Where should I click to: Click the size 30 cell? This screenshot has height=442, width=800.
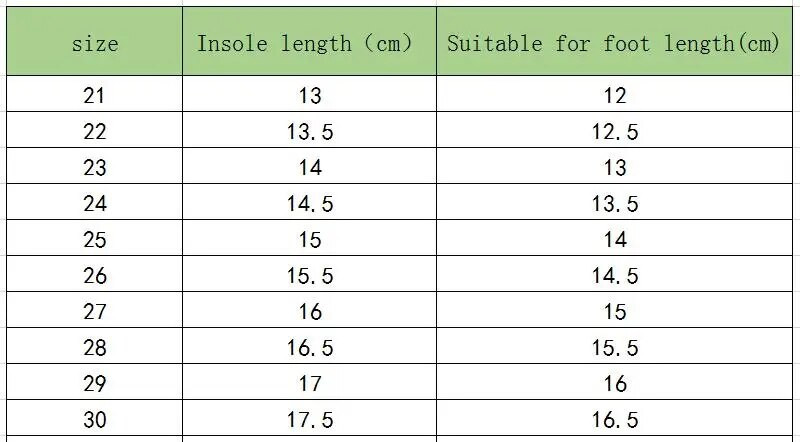point(95,420)
